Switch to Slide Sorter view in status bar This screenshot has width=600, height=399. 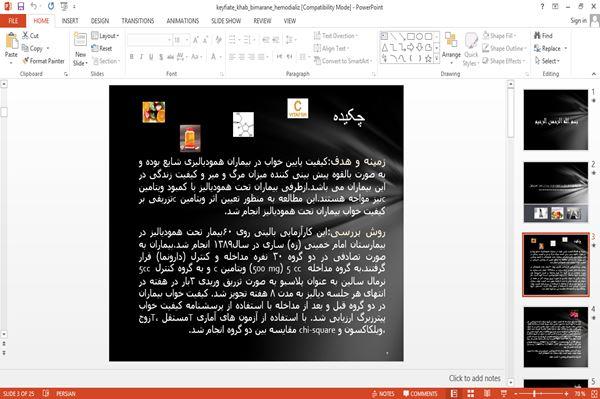471,394
